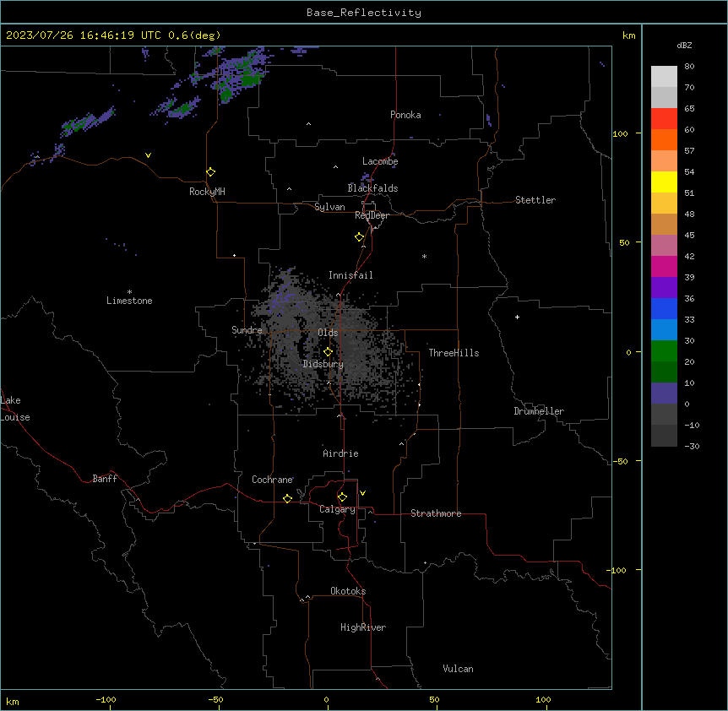Click the dBZ legend heading
This screenshot has height=711, width=728.
click(x=684, y=45)
